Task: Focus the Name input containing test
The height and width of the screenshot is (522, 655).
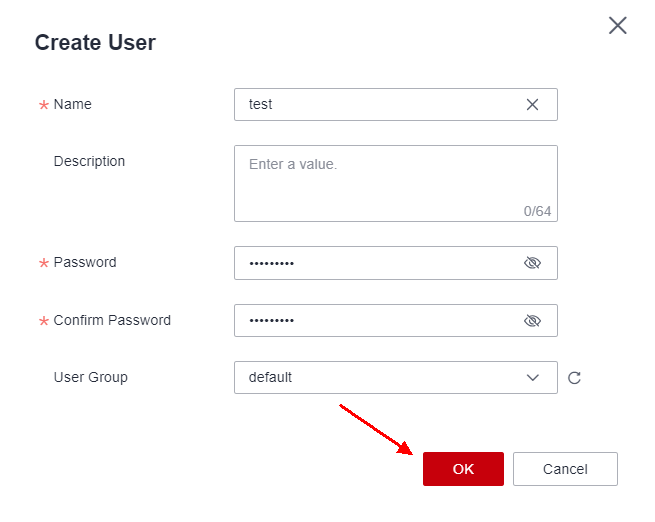Action: (375, 104)
